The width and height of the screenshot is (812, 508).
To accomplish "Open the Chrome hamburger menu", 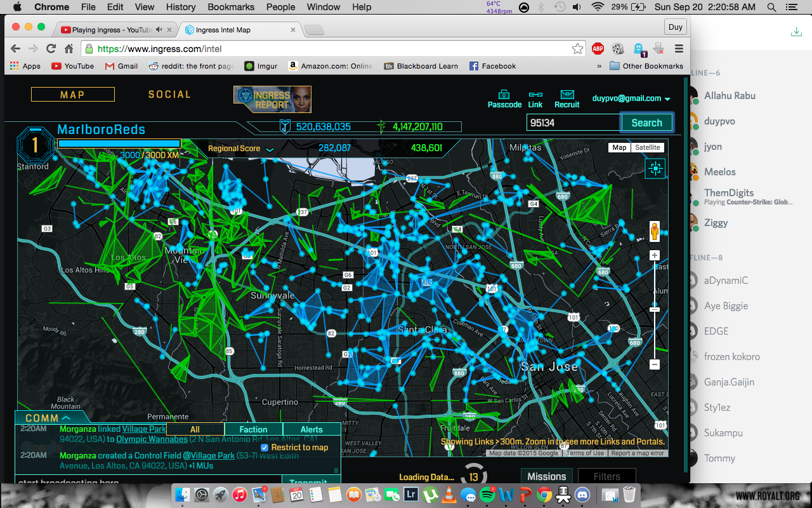I will [679, 49].
